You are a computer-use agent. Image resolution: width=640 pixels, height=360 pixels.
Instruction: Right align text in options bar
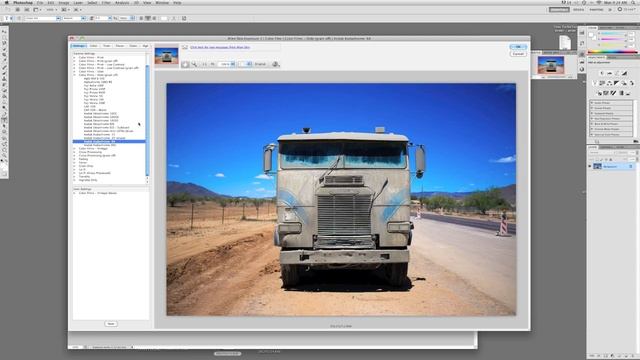[x=154, y=18]
